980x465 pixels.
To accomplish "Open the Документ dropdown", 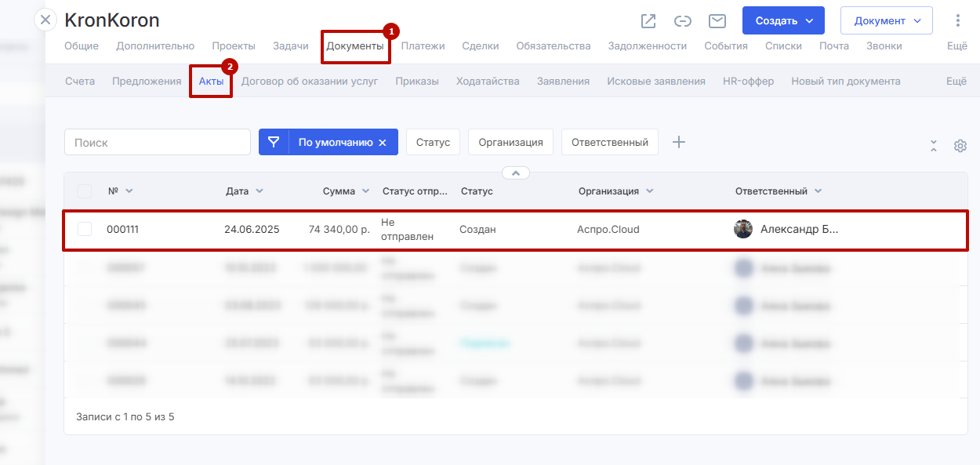I will coord(886,21).
